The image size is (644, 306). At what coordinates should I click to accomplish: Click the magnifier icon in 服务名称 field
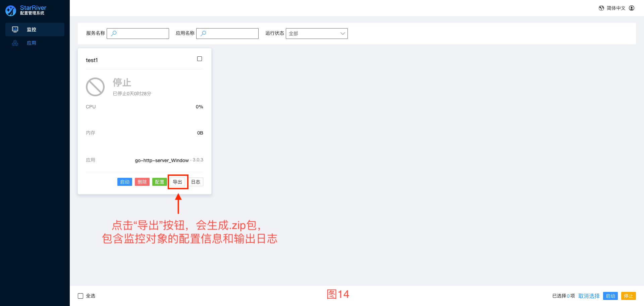click(114, 33)
